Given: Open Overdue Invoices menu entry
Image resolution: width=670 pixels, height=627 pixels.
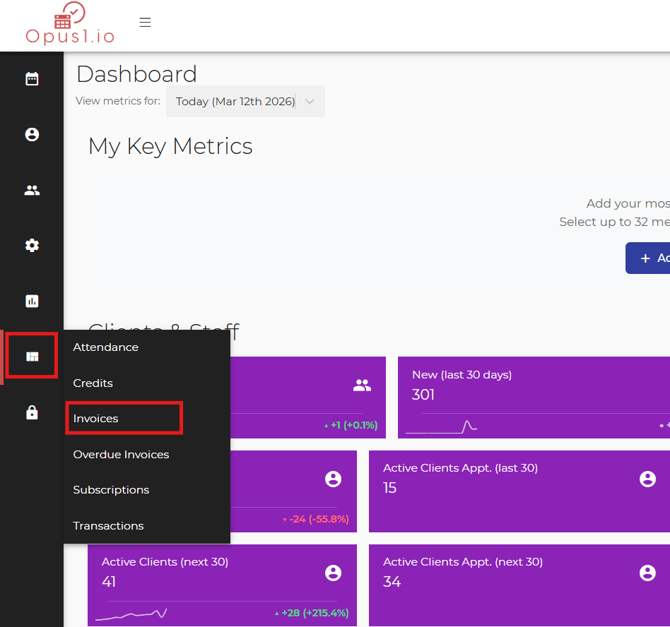Looking at the screenshot, I should [x=121, y=454].
